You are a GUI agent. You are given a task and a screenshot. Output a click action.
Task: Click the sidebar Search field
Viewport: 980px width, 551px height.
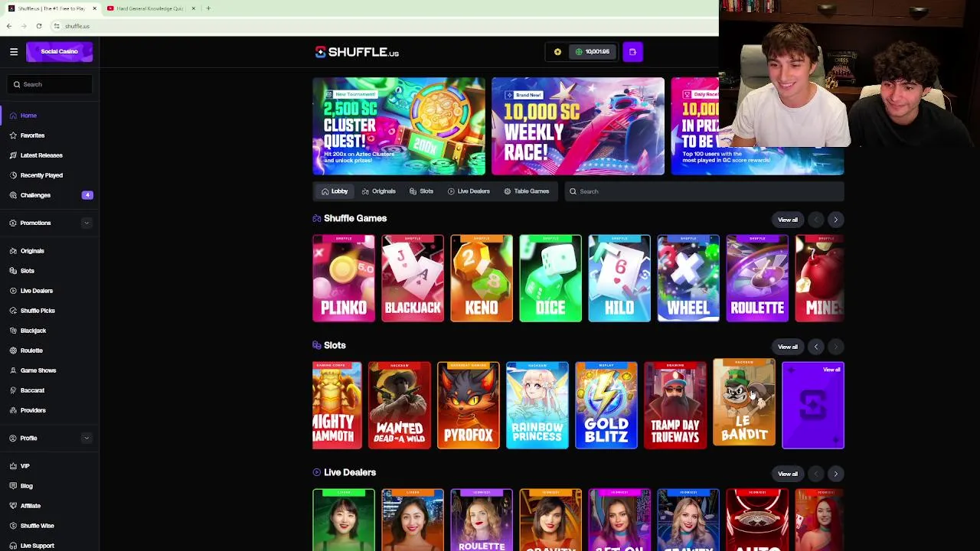pyautogui.click(x=50, y=84)
